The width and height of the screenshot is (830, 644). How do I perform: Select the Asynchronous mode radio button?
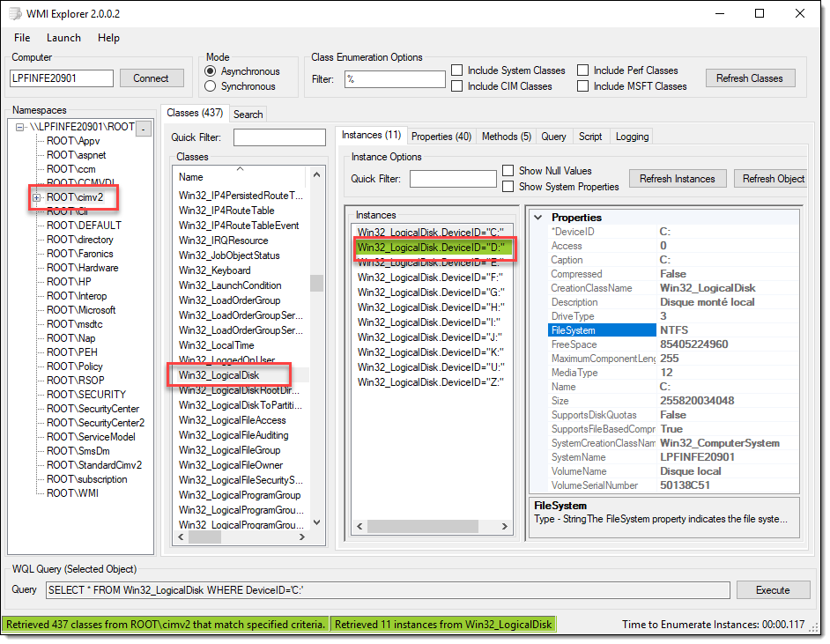(211, 70)
